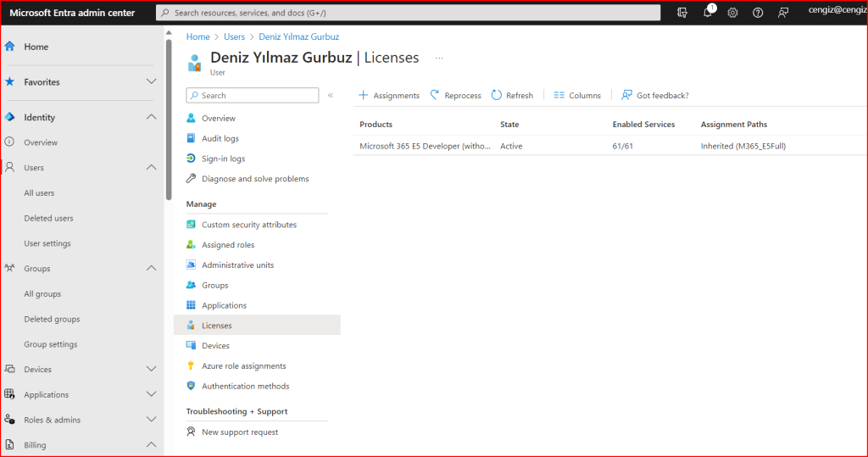
Task: Expand the Favorites section
Action: point(151,82)
